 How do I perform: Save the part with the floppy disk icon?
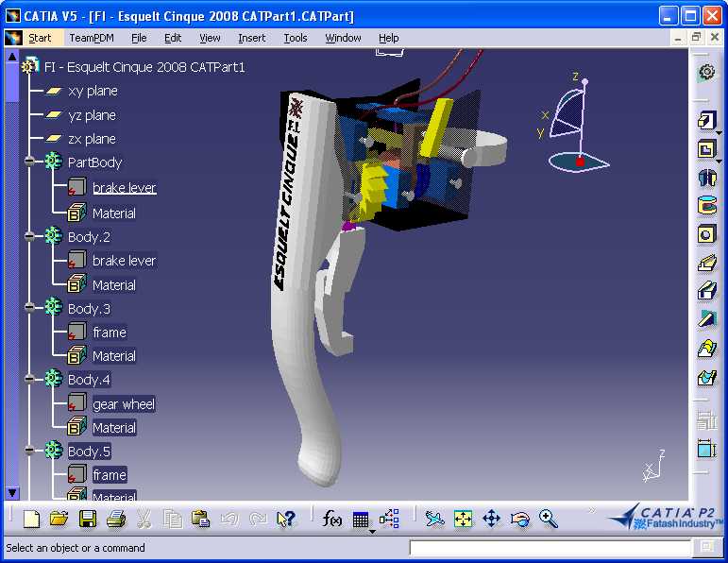[88, 519]
